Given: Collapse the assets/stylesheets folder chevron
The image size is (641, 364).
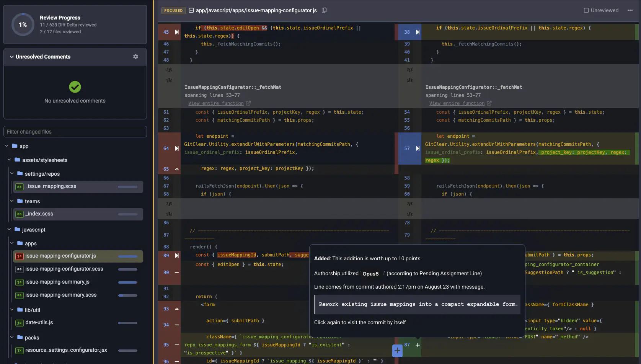Looking at the screenshot, I should [x=9, y=160].
